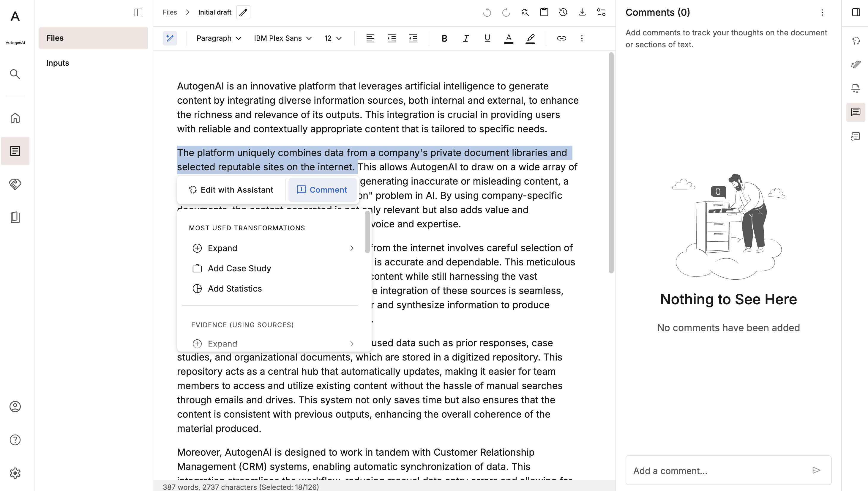868x491 pixels.
Task: Decrease paragraph indent
Action: [413, 38]
